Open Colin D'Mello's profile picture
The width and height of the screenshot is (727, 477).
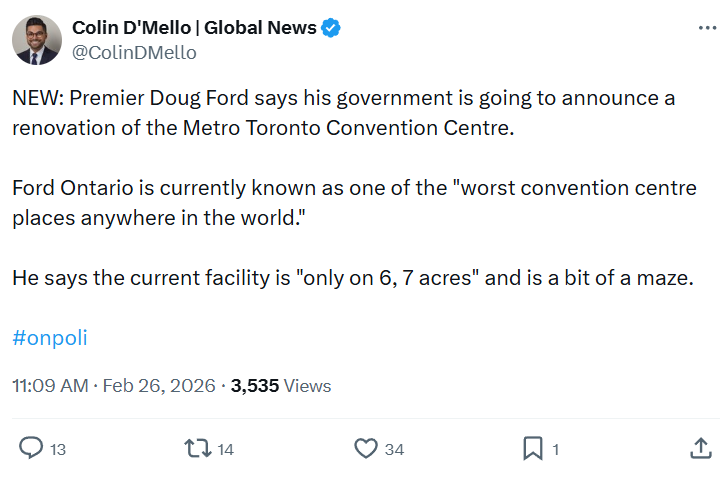(37, 40)
